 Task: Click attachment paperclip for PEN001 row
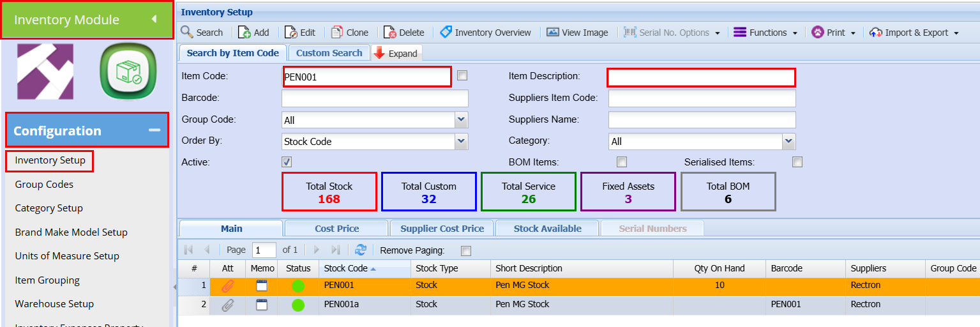coord(228,285)
